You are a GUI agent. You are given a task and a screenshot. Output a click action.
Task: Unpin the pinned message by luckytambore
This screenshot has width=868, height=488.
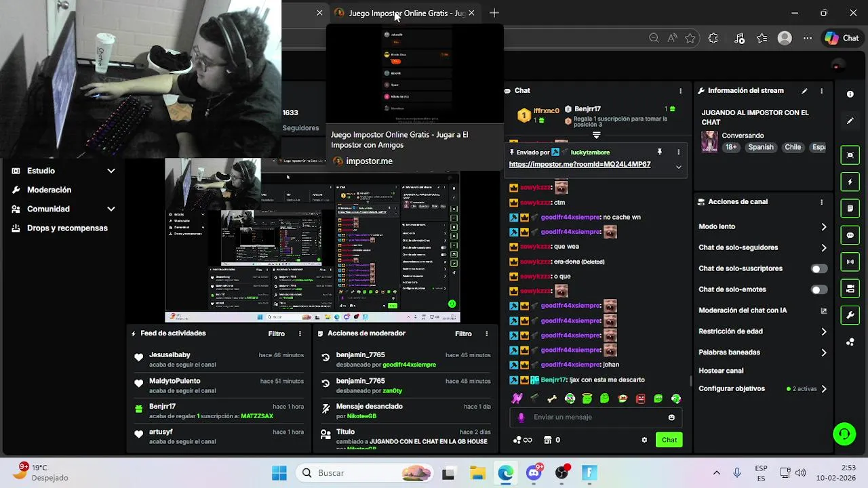[x=659, y=152]
